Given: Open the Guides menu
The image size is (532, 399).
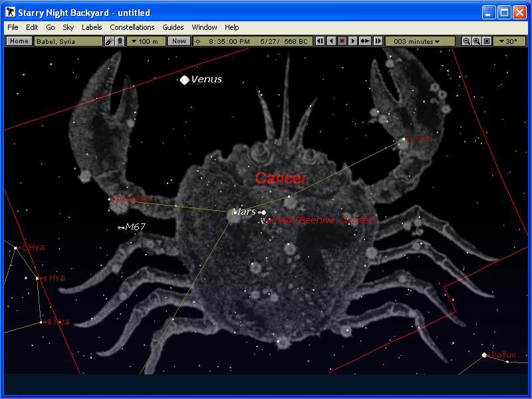Looking at the screenshot, I should tap(173, 27).
